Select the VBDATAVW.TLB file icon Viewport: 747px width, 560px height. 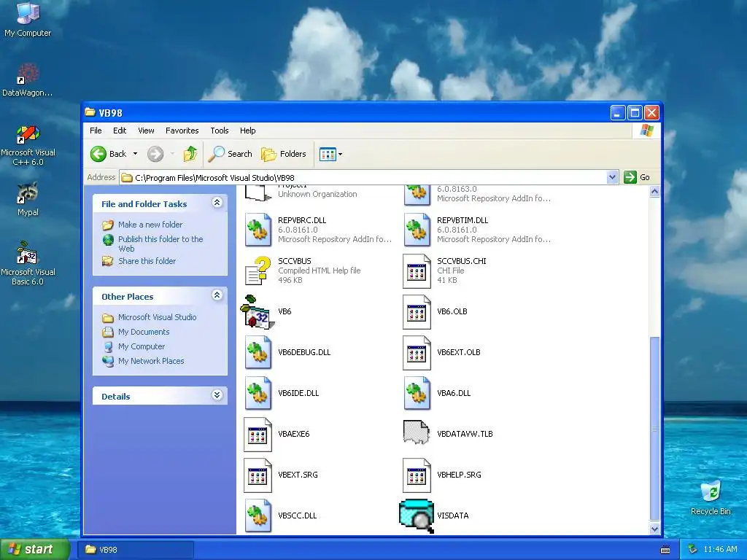pyautogui.click(x=417, y=432)
